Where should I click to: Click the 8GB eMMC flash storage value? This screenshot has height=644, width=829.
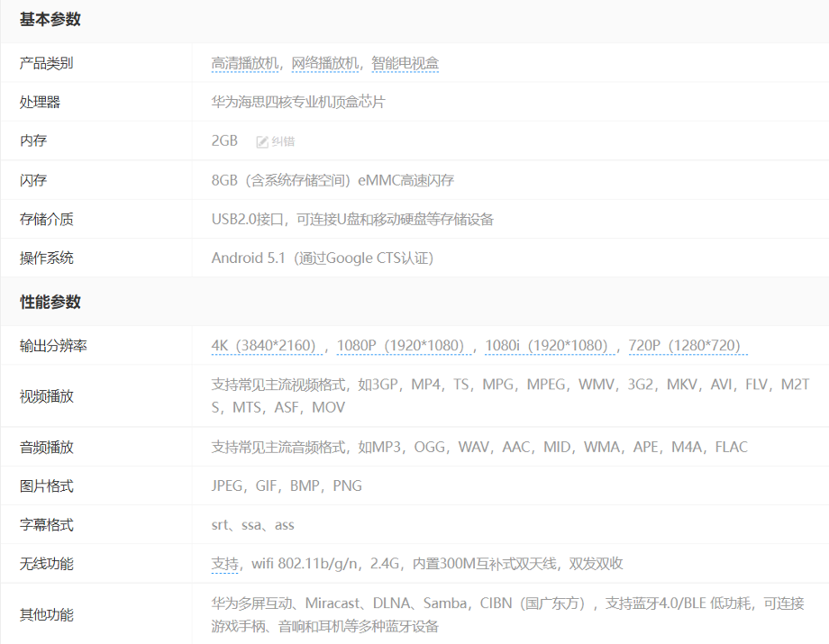coord(333,180)
